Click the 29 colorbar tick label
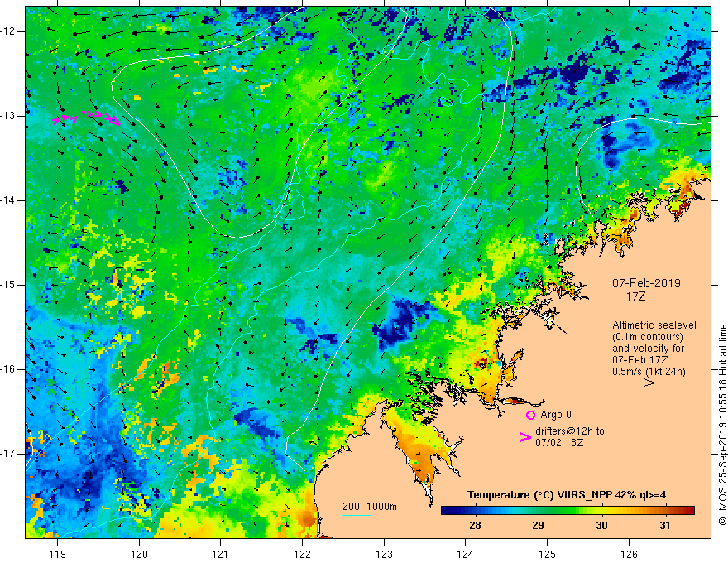 [x=538, y=526]
